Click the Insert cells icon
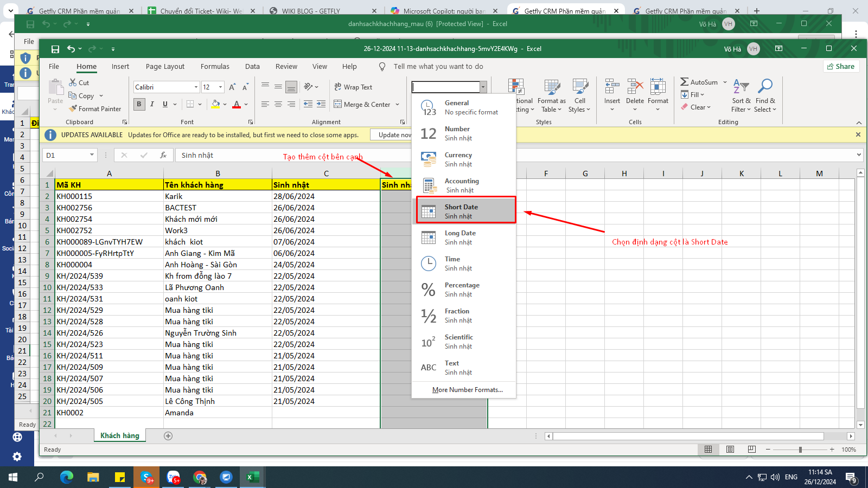Screen dimensions: 868x488 612,87
